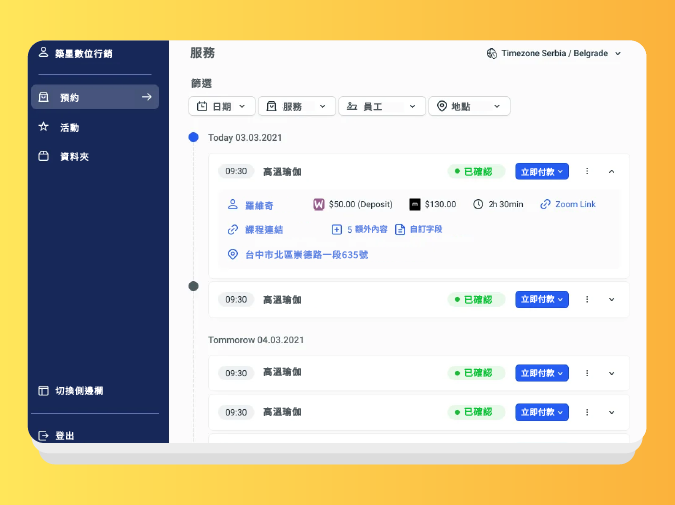Viewport: 675px width, 505px height.
Task: Open 活動 in the sidebar
Action: (69, 128)
